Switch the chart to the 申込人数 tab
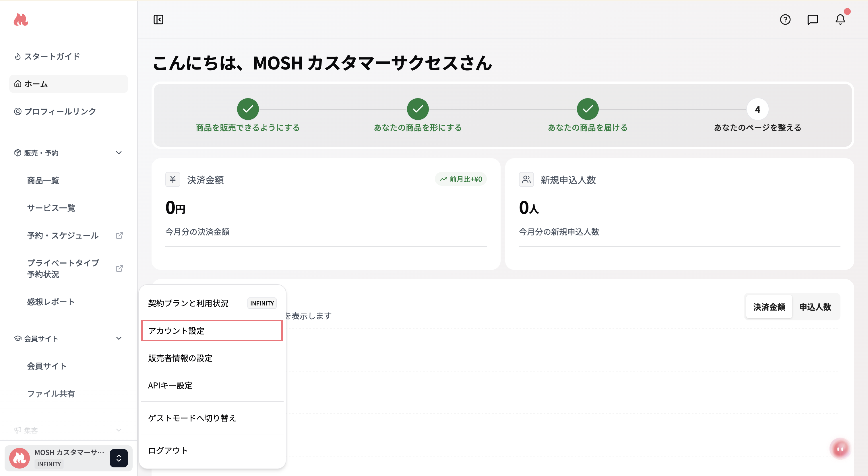Image resolution: width=868 pixels, height=476 pixels. tap(815, 307)
